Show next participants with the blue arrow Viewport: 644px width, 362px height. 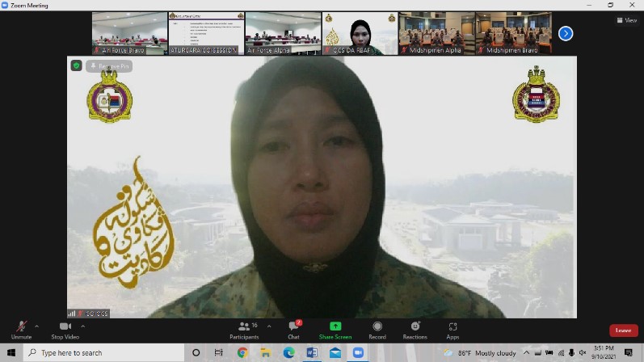tap(566, 34)
